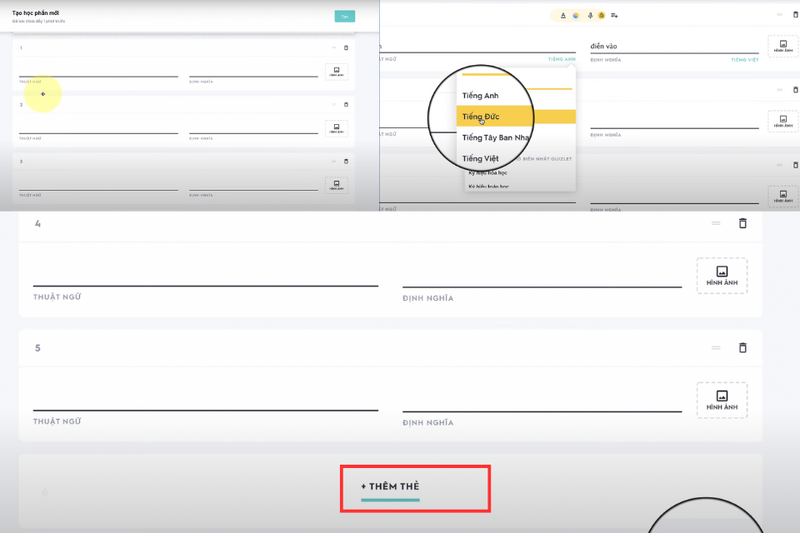Open the color palette tool
800x533 pixels.
(x=576, y=15)
